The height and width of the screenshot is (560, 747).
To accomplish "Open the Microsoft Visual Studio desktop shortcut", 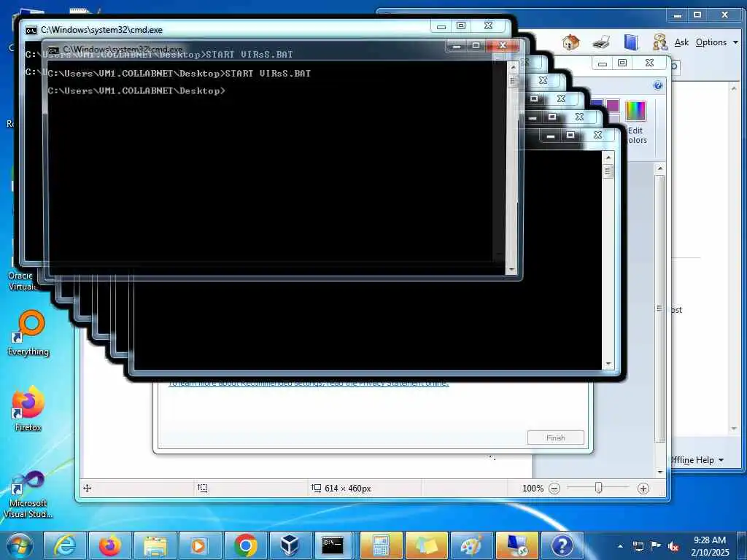I will (x=28, y=494).
